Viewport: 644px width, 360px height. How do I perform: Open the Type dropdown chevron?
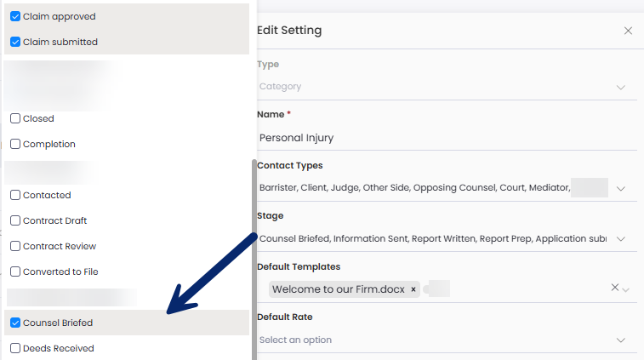click(621, 87)
